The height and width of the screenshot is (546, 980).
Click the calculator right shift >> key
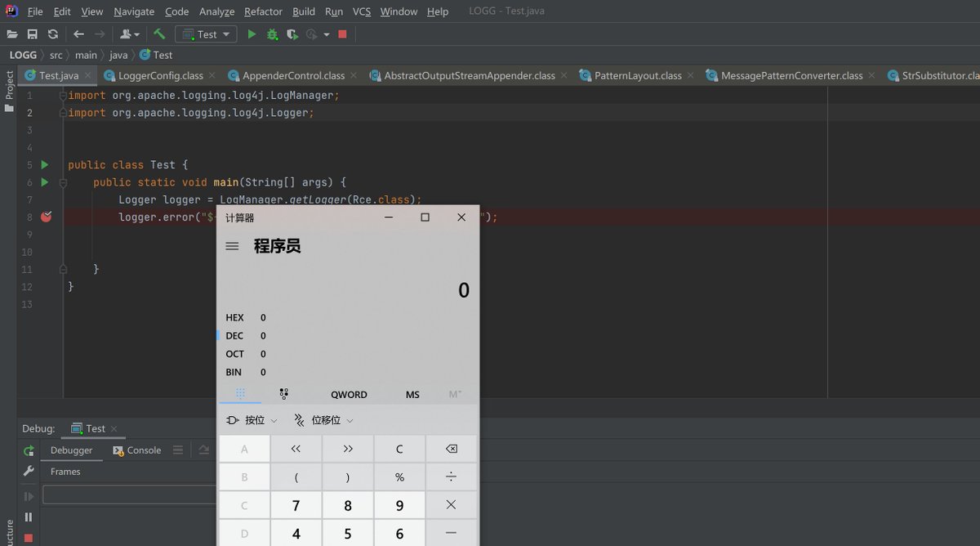(x=348, y=449)
